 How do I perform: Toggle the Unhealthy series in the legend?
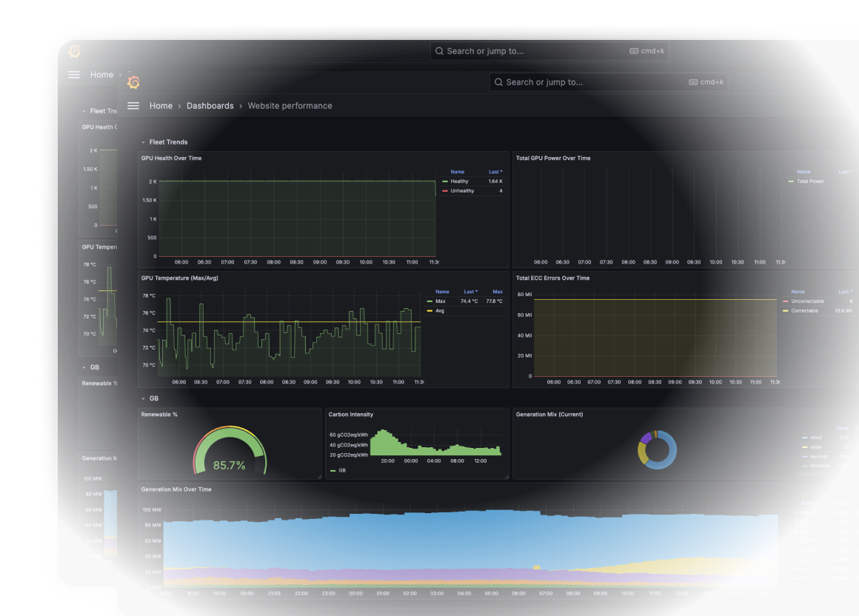pyautogui.click(x=462, y=191)
